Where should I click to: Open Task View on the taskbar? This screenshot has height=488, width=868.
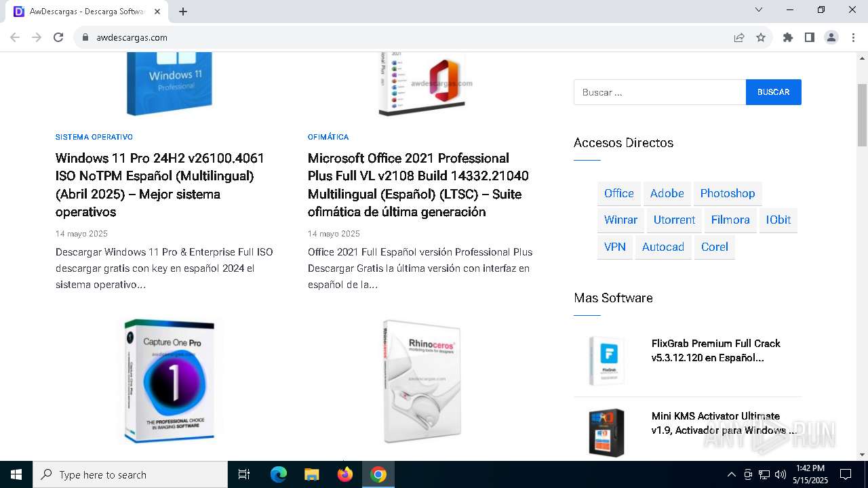click(x=244, y=474)
